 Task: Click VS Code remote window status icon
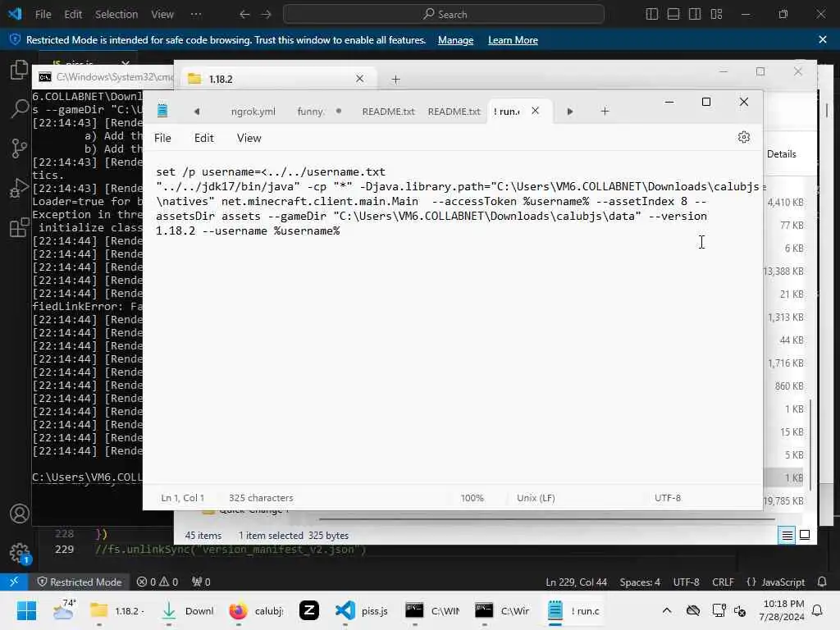(14, 582)
